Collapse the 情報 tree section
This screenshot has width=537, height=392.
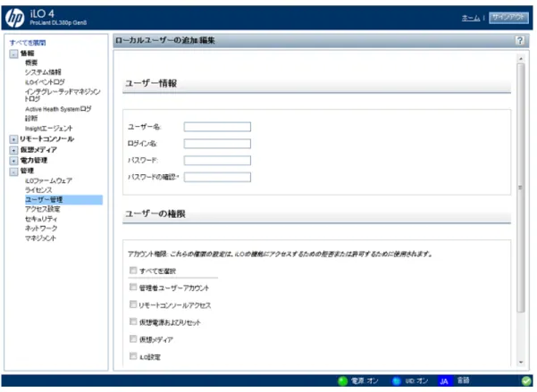click(x=13, y=54)
